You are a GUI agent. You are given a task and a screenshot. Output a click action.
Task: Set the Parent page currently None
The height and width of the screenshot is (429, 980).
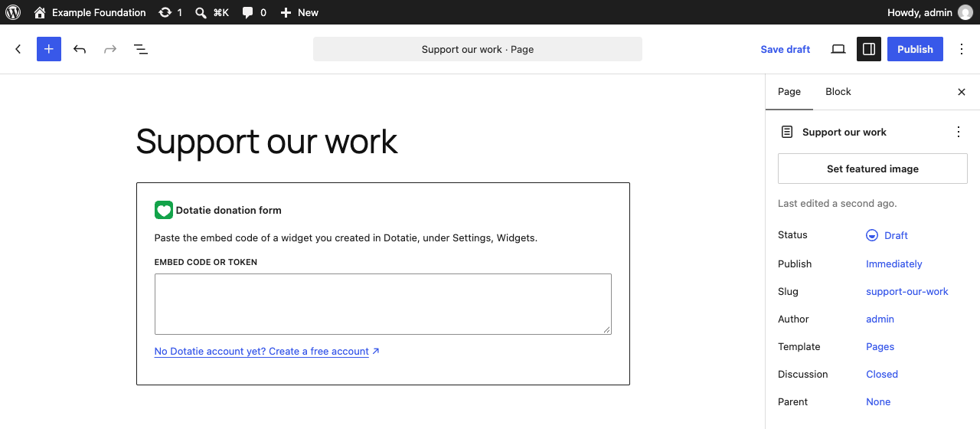(878, 401)
